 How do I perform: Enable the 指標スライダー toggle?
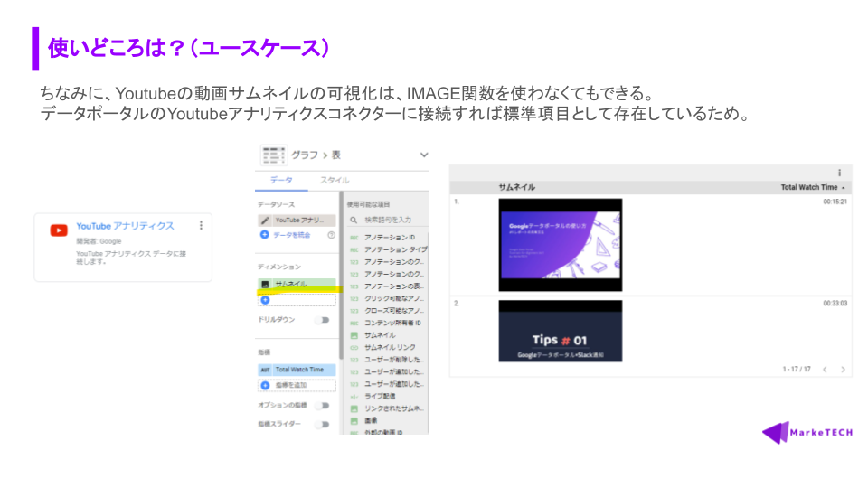click(x=323, y=425)
